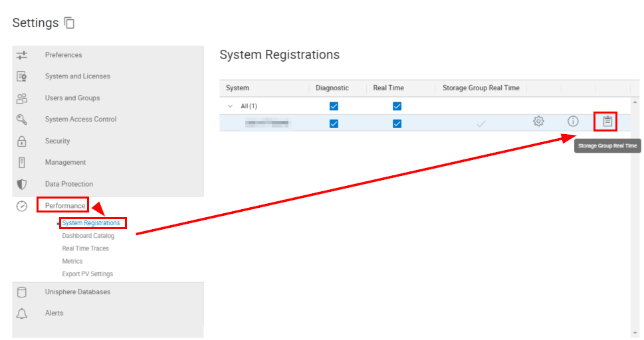Click the copy icon beside Settings title

tap(69, 23)
